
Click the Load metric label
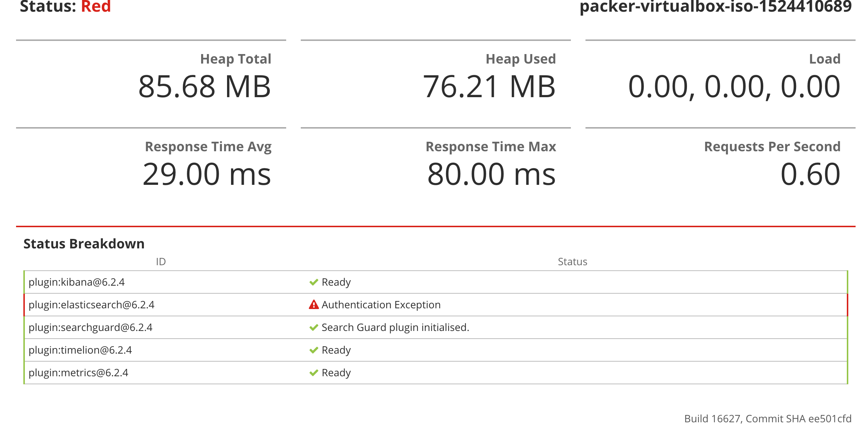point(825,59)
